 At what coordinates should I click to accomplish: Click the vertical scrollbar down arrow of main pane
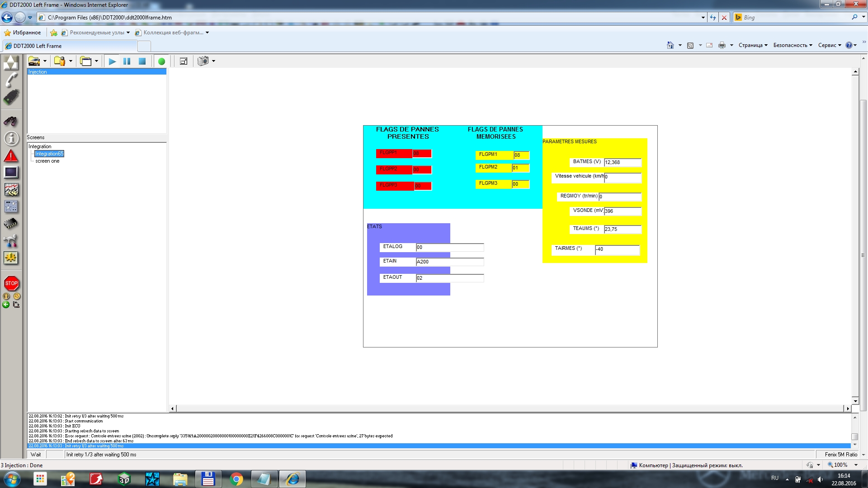tap(855, 401)
